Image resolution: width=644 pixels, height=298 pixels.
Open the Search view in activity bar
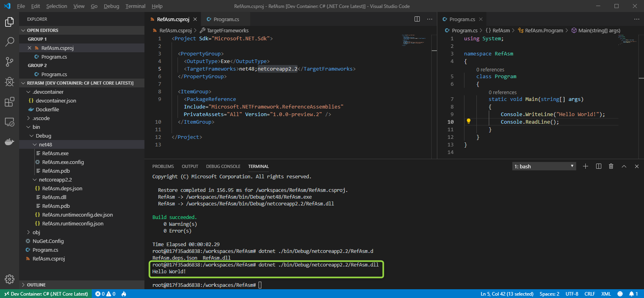10,42
